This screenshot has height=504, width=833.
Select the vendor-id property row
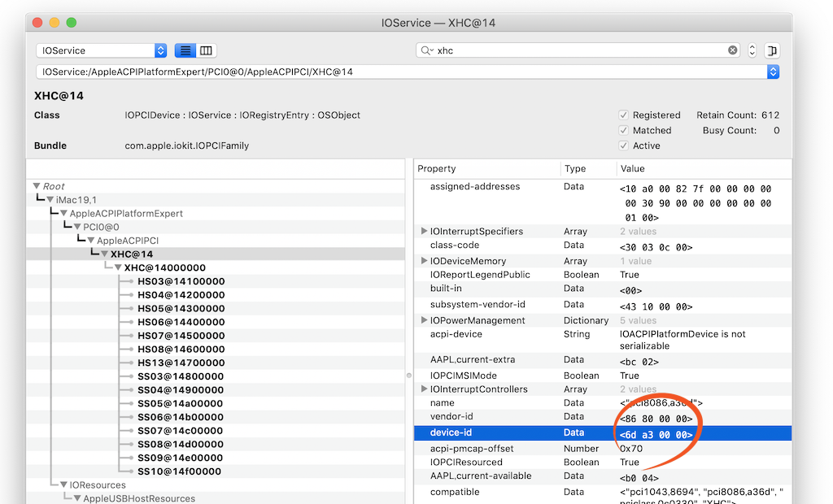(x=603, y=417)
